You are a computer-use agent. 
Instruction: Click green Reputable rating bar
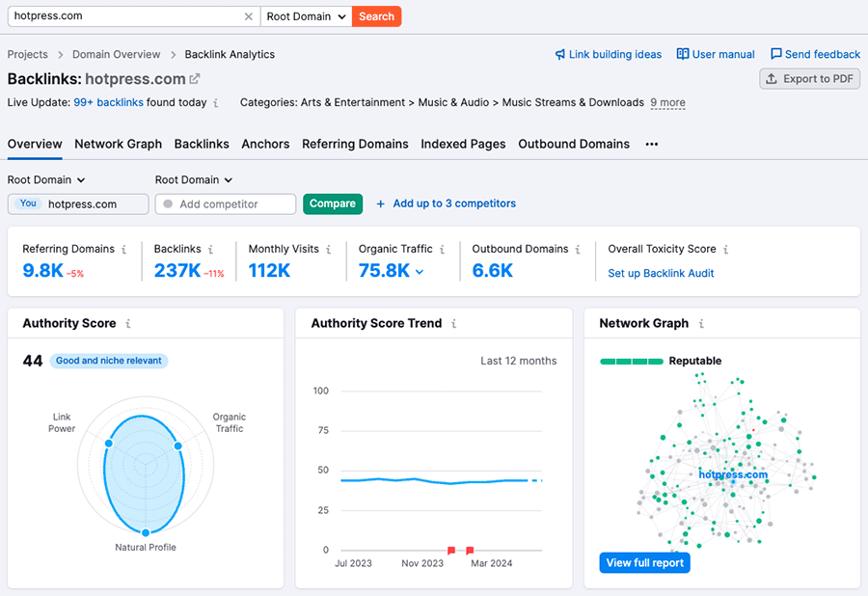632,362
